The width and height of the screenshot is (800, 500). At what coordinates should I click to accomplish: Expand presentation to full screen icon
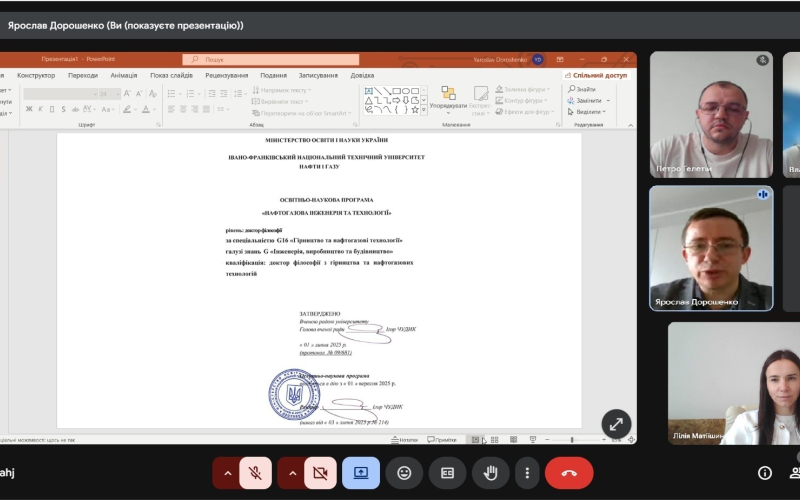tap(616, 424)
